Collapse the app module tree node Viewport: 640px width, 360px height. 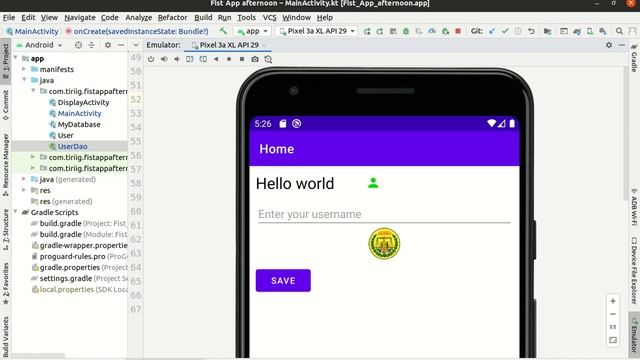[16, 58]
